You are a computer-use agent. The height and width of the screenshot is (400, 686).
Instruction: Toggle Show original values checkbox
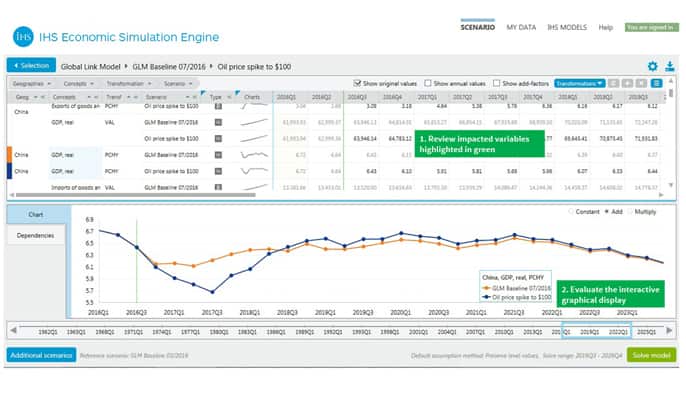click(357, 83)
